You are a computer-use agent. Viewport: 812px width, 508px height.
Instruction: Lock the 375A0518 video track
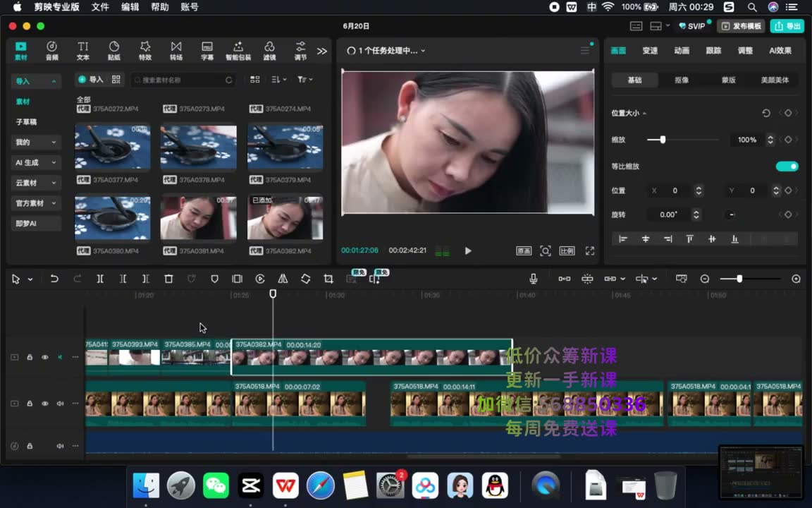[x=30, y=404]
